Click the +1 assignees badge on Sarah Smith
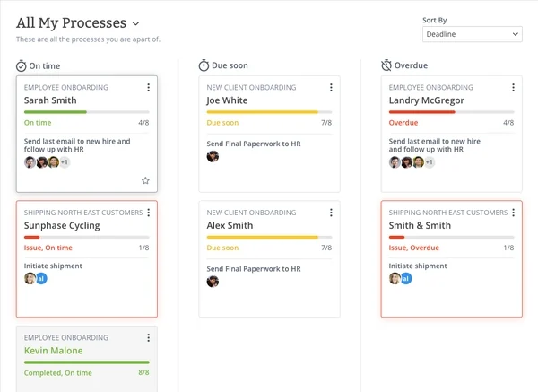Image resolution: width=538 pixels, height=392 pixels. (x=65, y=162)
